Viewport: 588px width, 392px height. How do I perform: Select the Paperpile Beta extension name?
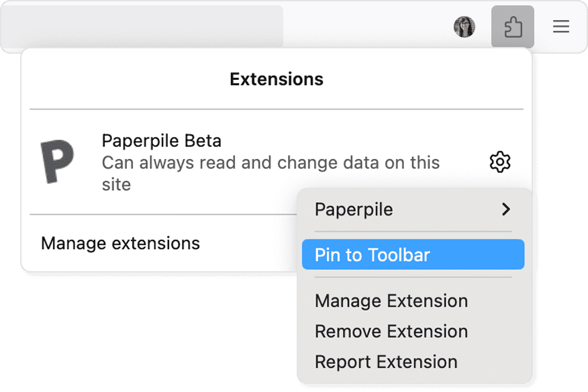(x=162, y=141)
